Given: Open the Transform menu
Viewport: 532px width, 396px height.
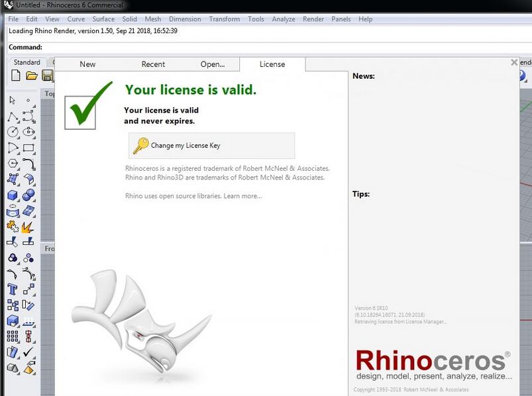Looking at the screenshot, I should 225,19.
